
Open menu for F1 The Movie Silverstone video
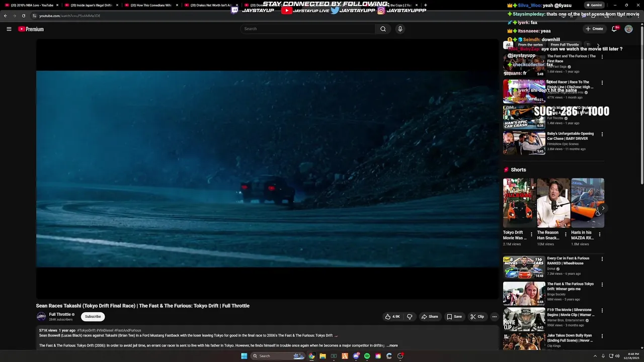(x=602, y=311)
